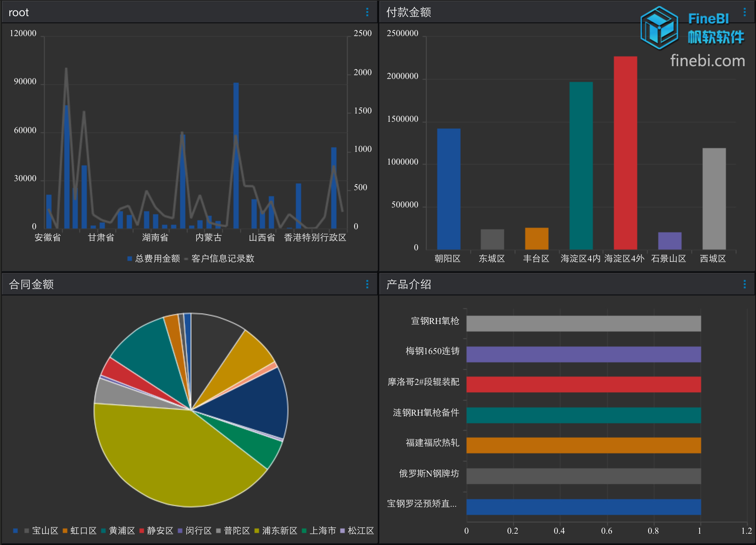Click the 西城区 axis label
Image resolution: width=756 pixels, height=545 pixels.
pos(713,259)
